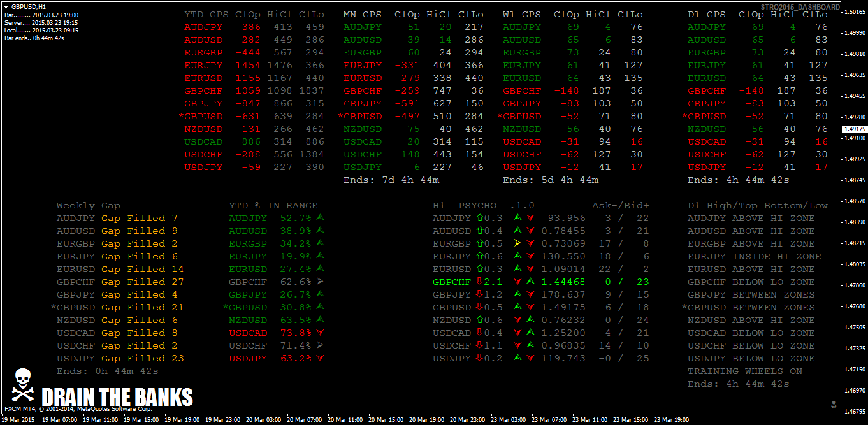Click the small skull icon in bottom-right corner
Screen dimensions: 868x425
point(834,404)
